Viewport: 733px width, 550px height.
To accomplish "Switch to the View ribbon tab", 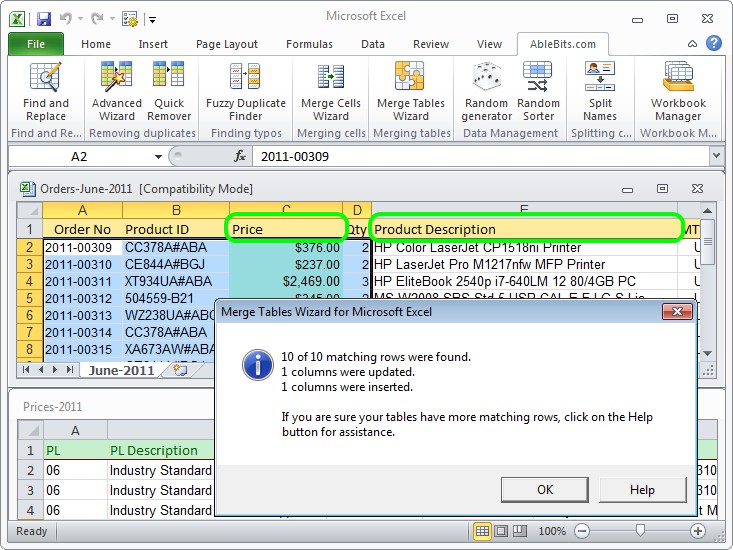I will 489,44.
